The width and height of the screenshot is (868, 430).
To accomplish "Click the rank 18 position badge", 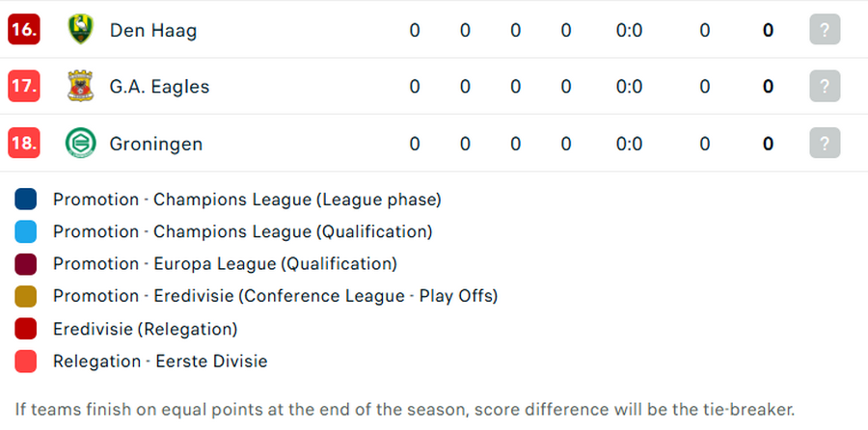I will [24, 143].
